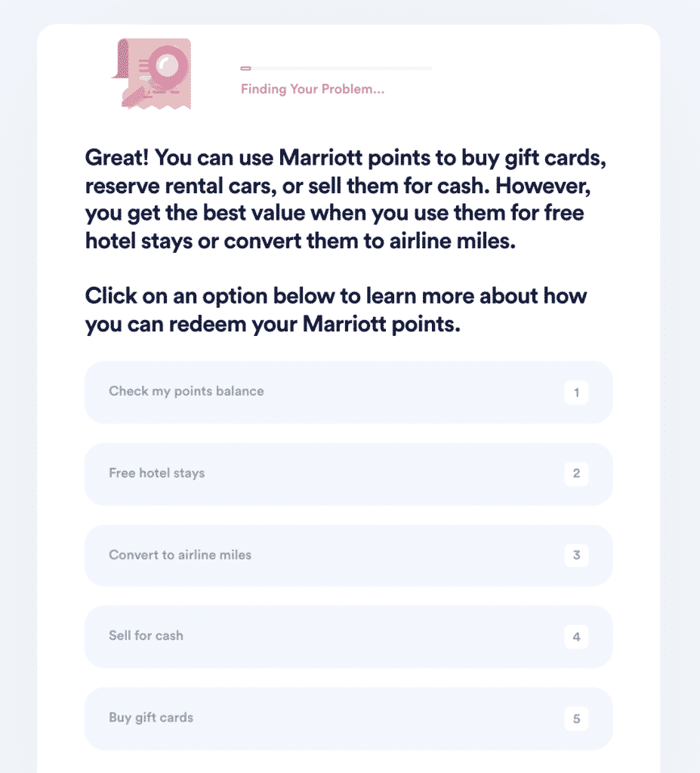Click the number 5 badge icon
The image size is (700, 773).
tap(576, 719)
